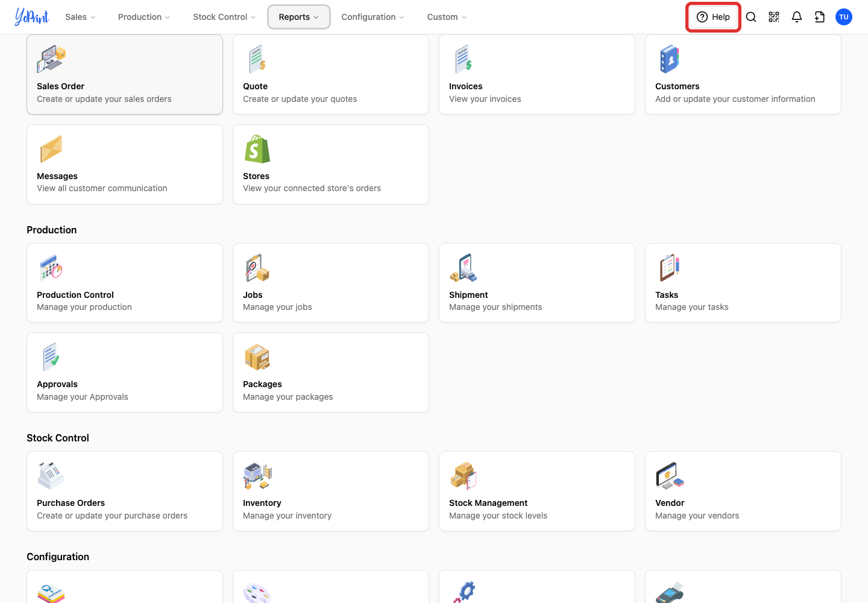Expand the Sales dropdown menu
Screen dimensions: 868x603
pos(80,17)
